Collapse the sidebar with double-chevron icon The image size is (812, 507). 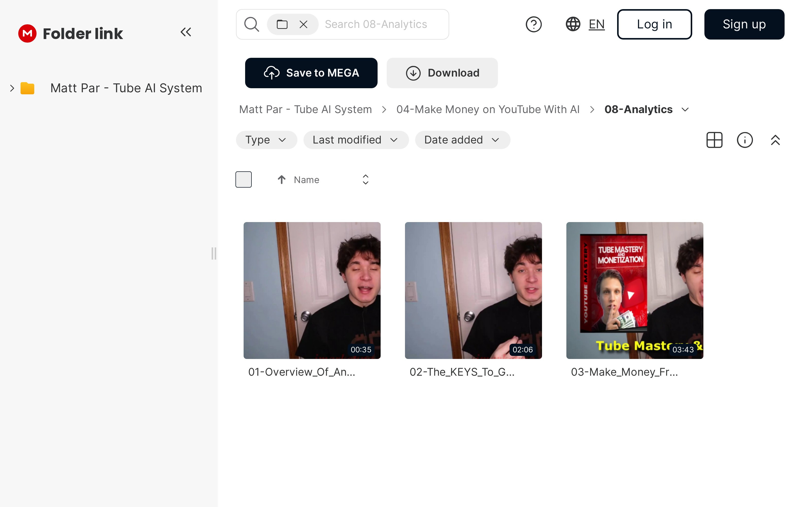185,32
